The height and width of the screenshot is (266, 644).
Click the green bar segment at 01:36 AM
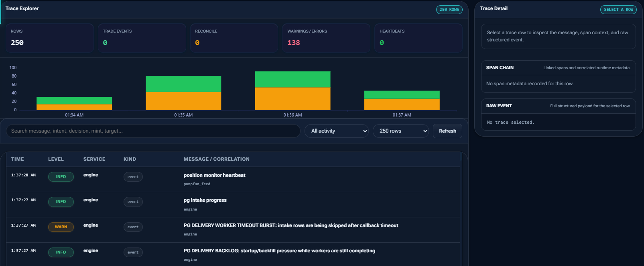[x=293, y=80]
